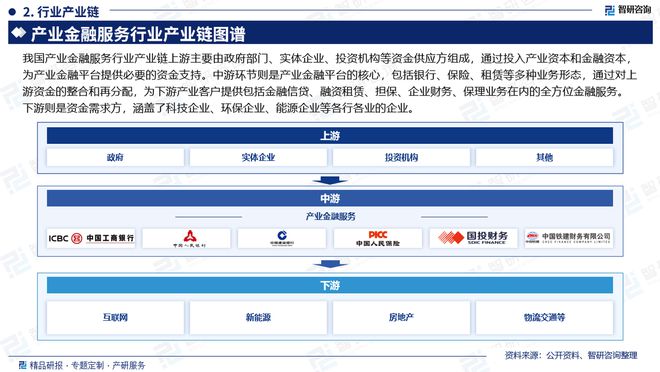This screenshot has width=660, height=372.
Task: Click the small logo beside 精品研报 footer
Action: pyautogui.click(x=23, y=365)
